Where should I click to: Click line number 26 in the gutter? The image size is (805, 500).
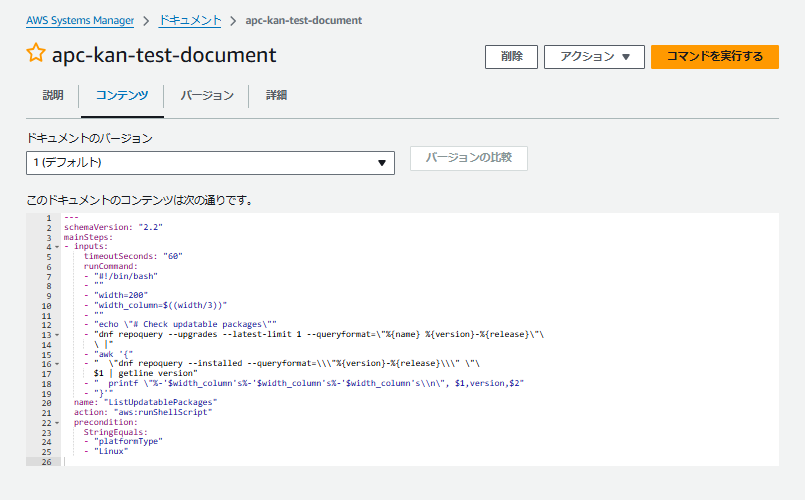click(47, 462)
